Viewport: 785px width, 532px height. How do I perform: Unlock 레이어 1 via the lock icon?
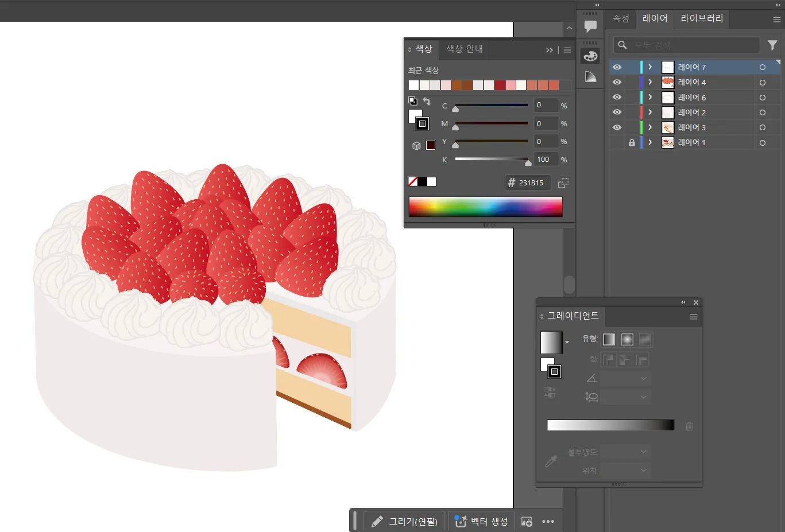632,142
